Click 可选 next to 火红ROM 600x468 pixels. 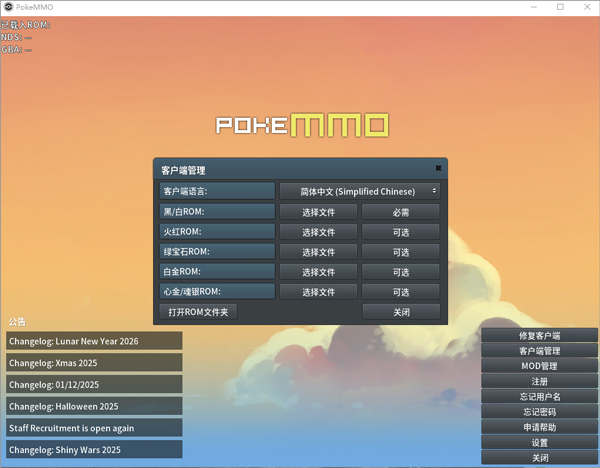tap(401, 232)
